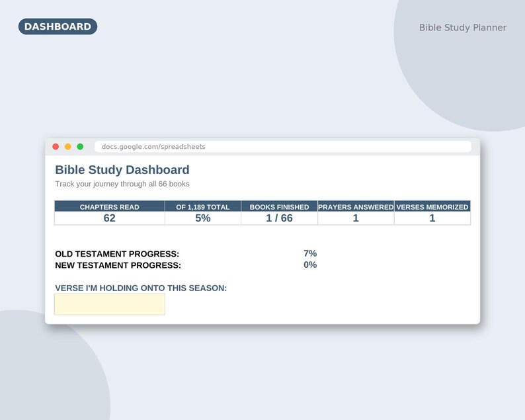Viewport: 525px width, 420px height.
Task: Select the VERSES MEMORIZED header cell
Action: (432, 206)
